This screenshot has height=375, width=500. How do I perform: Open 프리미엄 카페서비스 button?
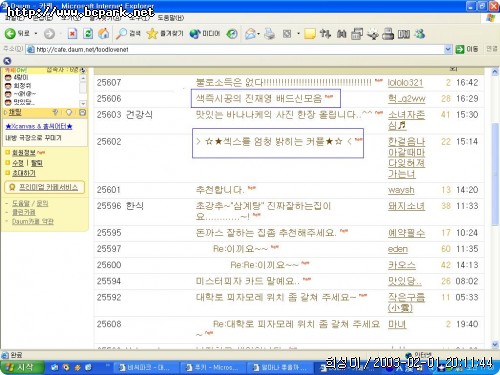click(x=45, y=187)
